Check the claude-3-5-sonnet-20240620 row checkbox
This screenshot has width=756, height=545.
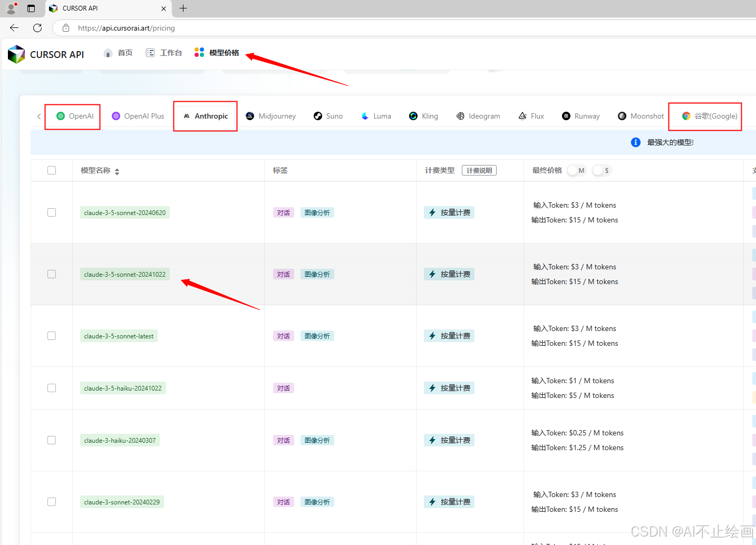coord(52,212)
